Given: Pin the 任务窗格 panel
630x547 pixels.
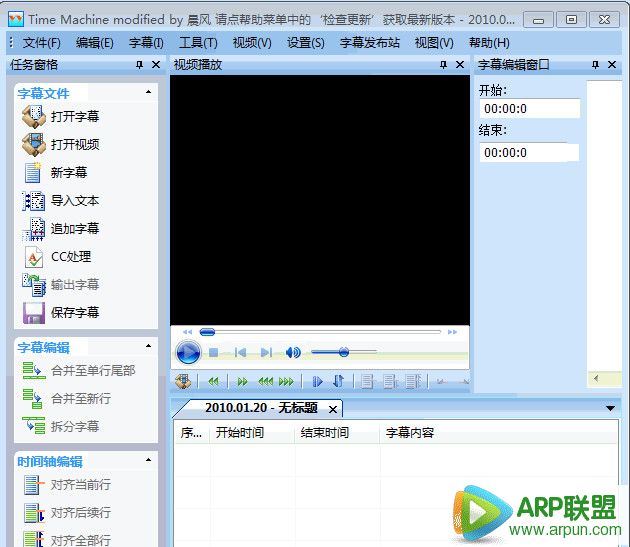Looking at the screenshot, I should 139,64.
